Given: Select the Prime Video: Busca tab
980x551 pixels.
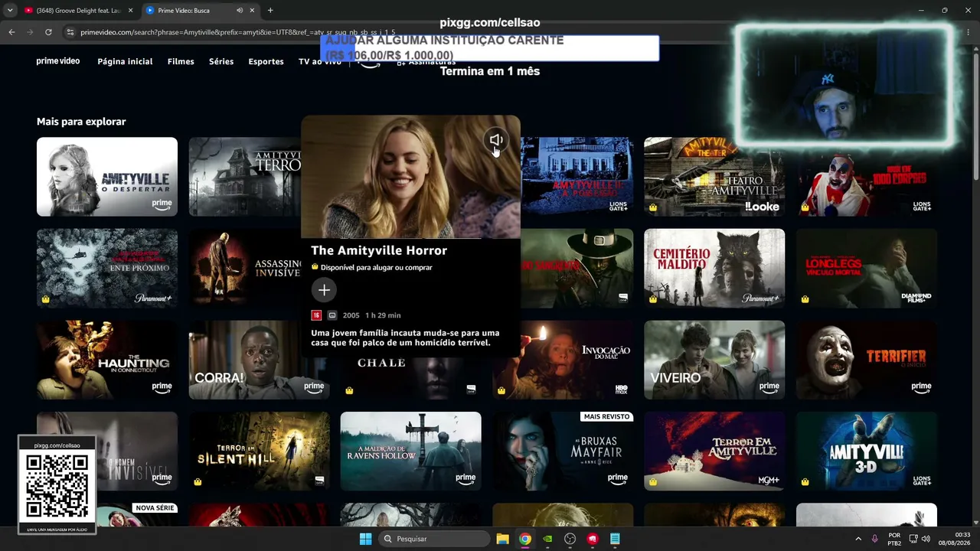Looking at the screenshot, I should 201,11.
